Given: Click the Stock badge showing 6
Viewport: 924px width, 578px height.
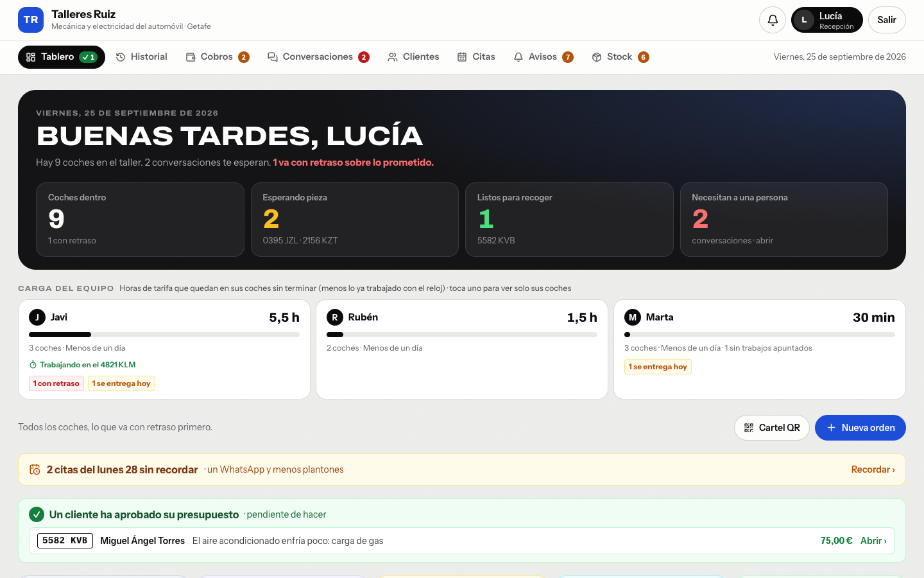Looking at the screenshot, I should pyautogui.click(x=644, y=57).
